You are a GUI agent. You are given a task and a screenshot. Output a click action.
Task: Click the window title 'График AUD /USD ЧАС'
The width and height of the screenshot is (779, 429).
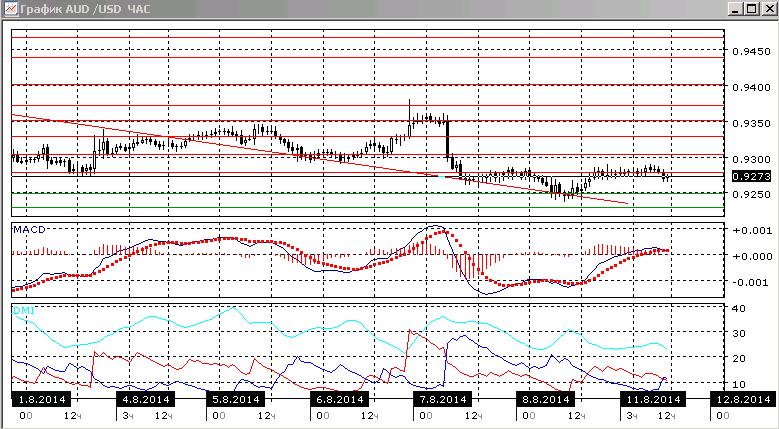pos(85,9)
